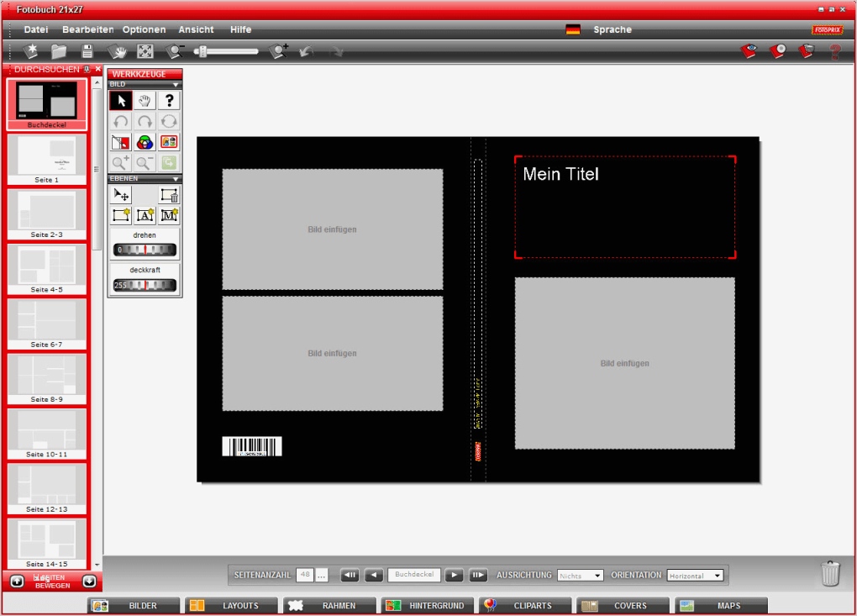Collapse the BILD tools section
The image size is (857, 616).
click(176, 84)
